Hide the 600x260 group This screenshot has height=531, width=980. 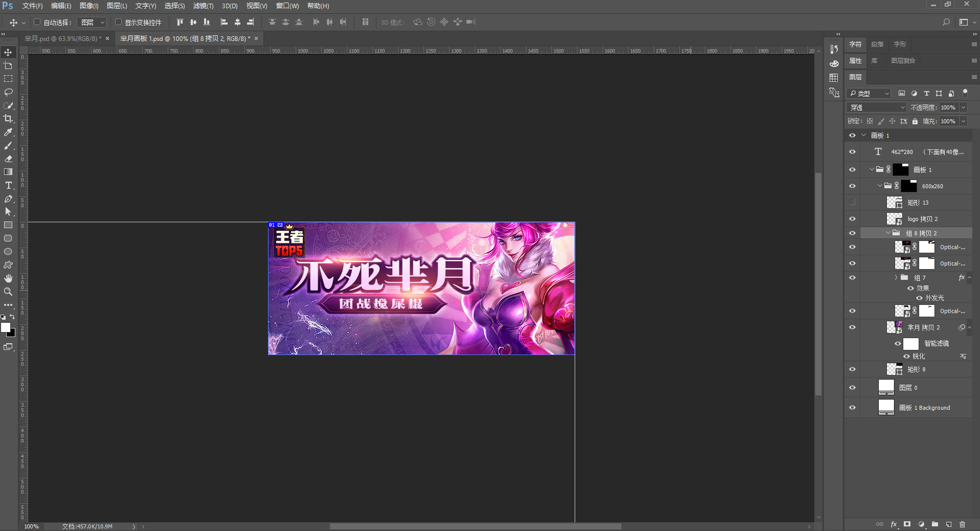[852, 186]
